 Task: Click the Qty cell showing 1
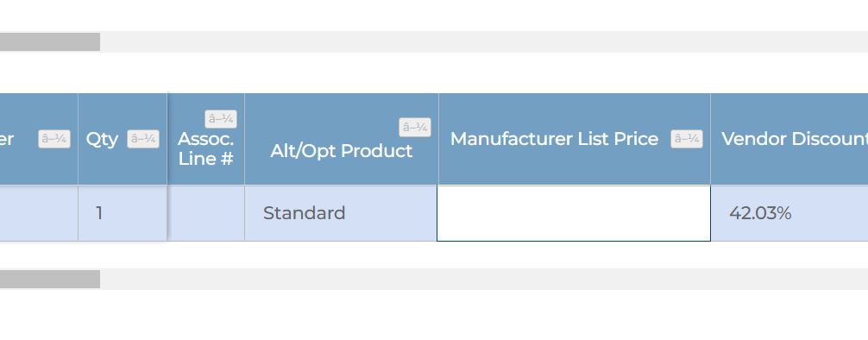[123, 213]
